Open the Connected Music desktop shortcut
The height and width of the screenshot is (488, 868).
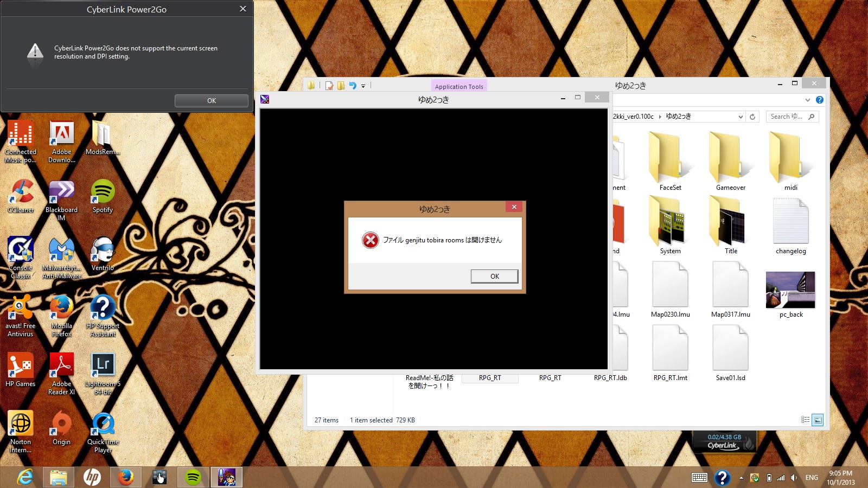21,141
